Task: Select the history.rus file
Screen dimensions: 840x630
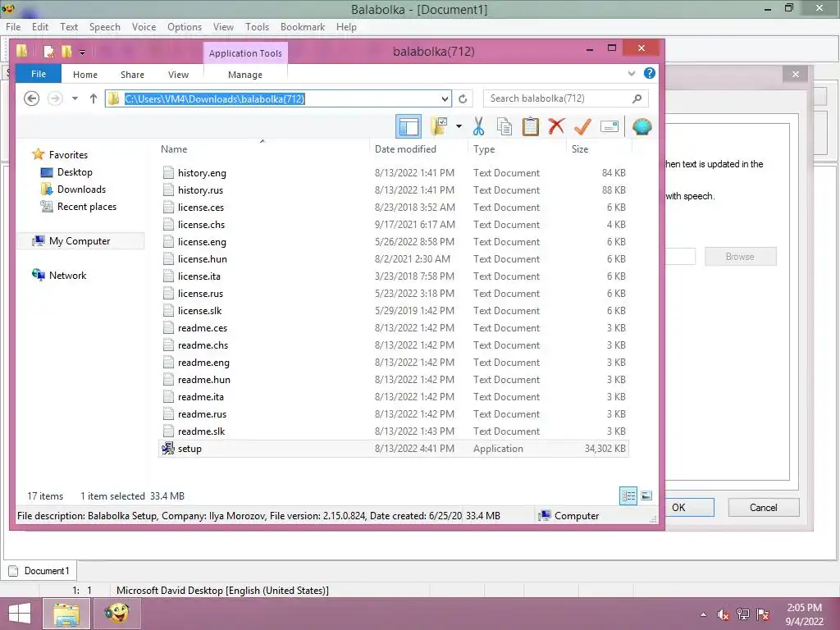Action: [394, 190]
